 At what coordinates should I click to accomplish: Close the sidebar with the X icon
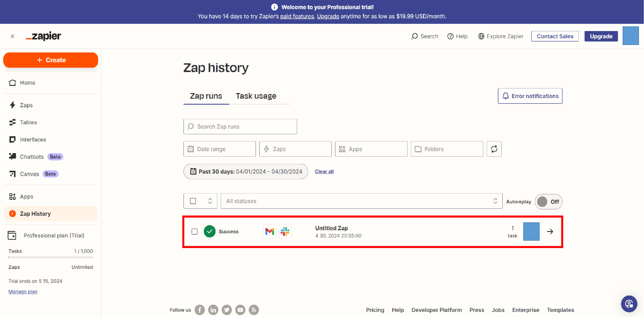pos(13,36)
